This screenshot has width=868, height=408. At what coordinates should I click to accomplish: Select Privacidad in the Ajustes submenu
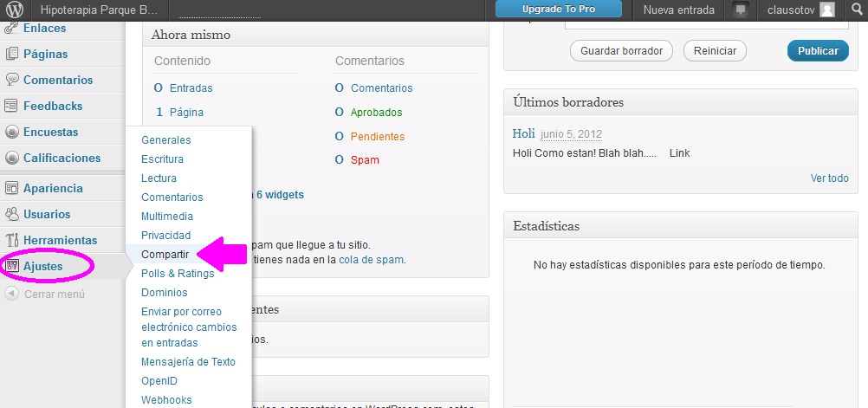(x=165, y=236)
